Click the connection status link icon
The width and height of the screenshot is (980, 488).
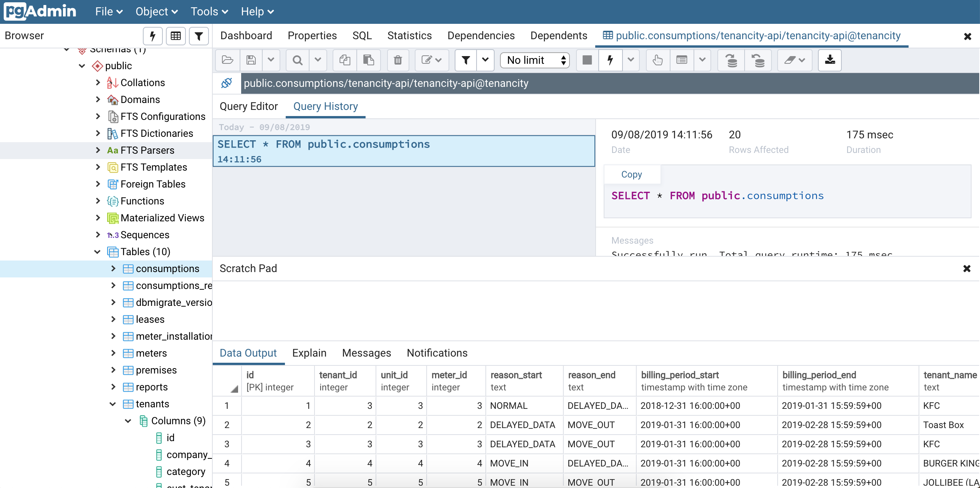click(227, 83)
